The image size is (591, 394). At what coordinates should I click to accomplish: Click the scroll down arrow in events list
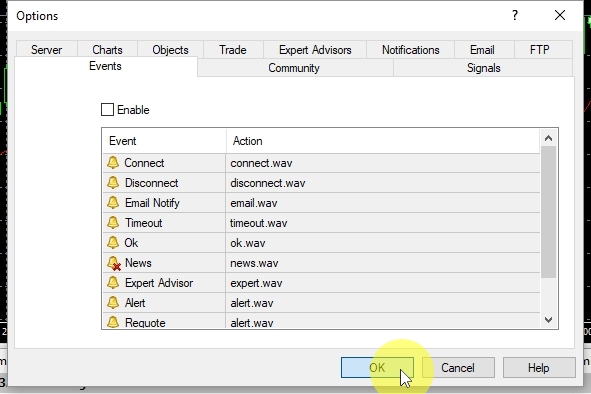coord(548,320)
